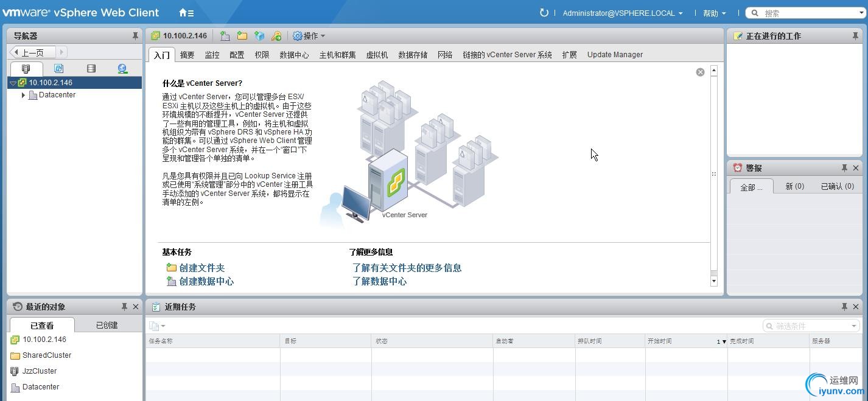Open the 操作 actions dropdown
Screen dimensions: 868x401
pos(309,36)
